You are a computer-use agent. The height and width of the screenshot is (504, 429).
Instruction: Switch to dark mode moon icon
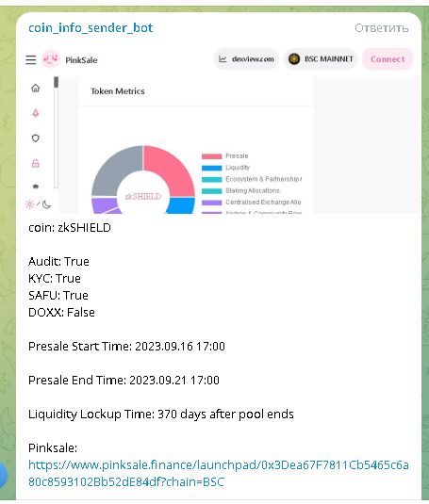click(x=47, y=204)
